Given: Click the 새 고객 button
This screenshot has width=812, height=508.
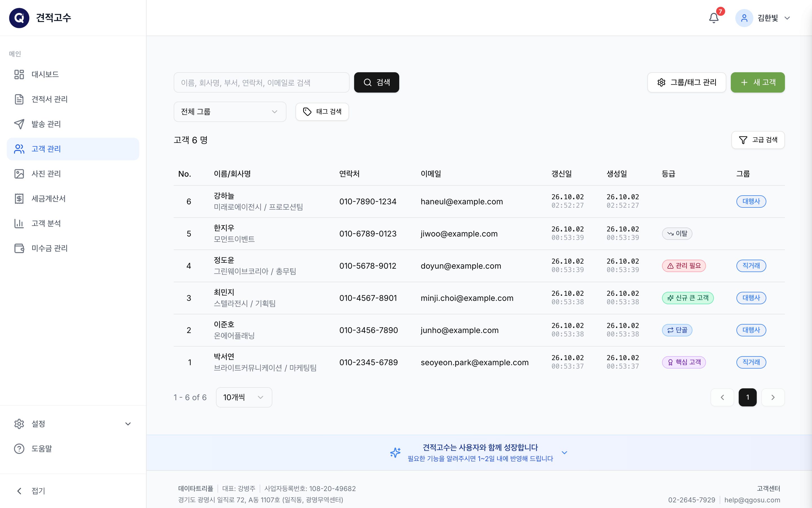Looking at the screenshot, I should 758,82.
